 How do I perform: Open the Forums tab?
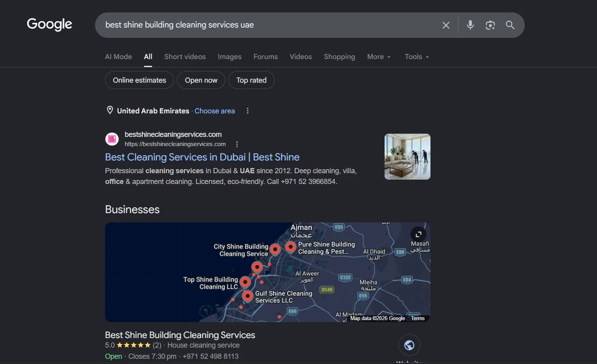click(x=266, y=57)
